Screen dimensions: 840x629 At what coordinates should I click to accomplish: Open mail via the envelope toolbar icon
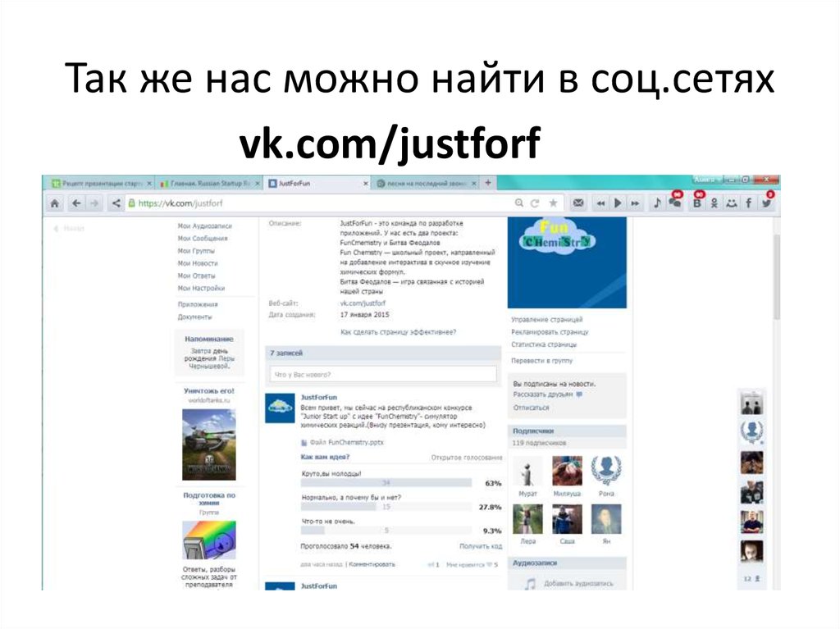[x=577, y=201]
